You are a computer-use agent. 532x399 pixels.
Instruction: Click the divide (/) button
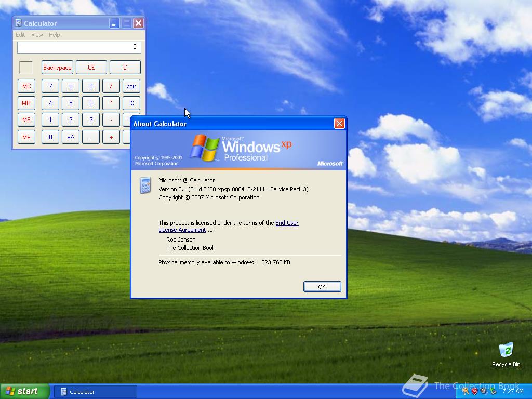pos(111,86)
